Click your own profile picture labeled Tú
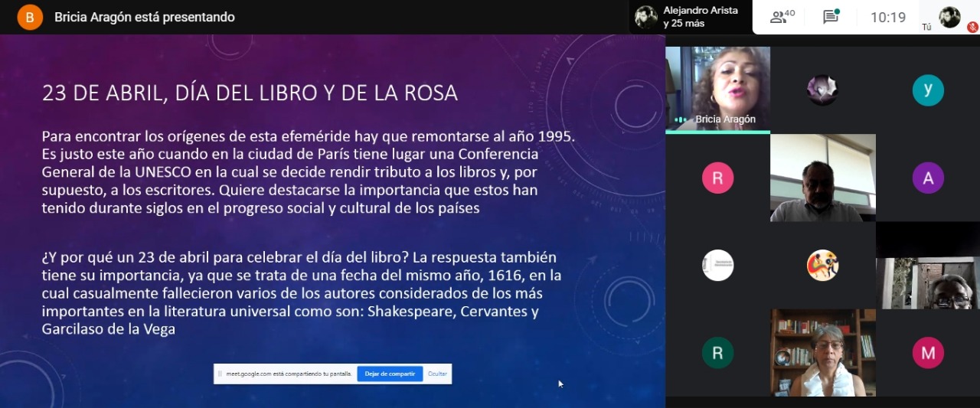This screenshot has width=980, height=408. pos(949,17)
